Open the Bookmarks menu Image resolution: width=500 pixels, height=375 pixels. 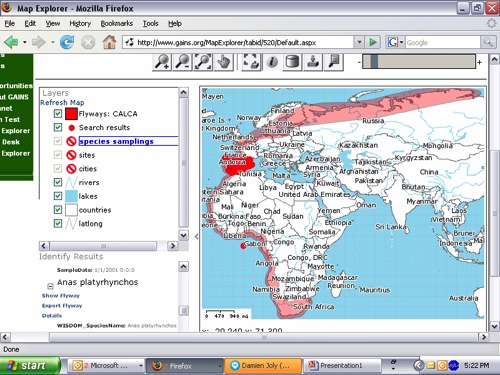117,23
